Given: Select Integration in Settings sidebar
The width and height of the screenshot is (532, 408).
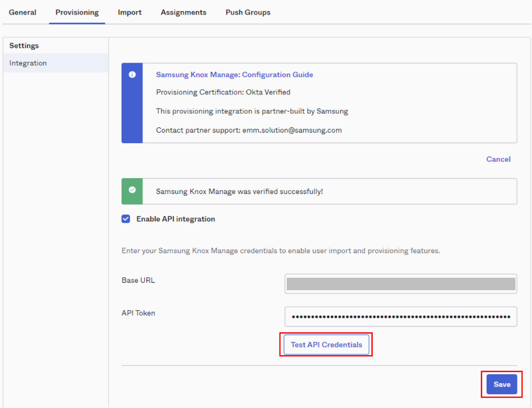Looking at the screenshot, I should point(55,63).
